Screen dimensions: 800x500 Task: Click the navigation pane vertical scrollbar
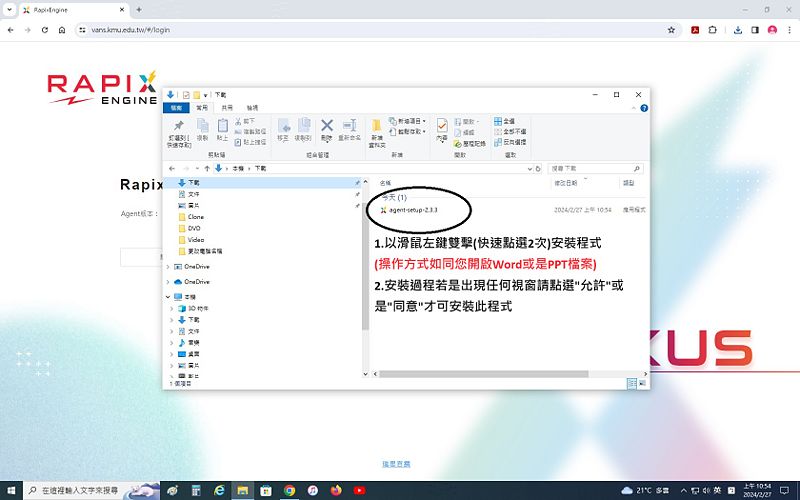tap(365, 265)
